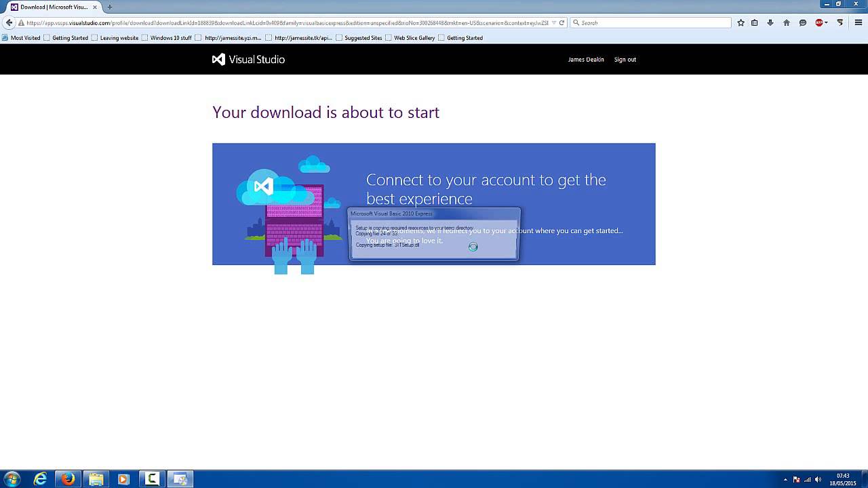Open the Windows Start menu

12,479
